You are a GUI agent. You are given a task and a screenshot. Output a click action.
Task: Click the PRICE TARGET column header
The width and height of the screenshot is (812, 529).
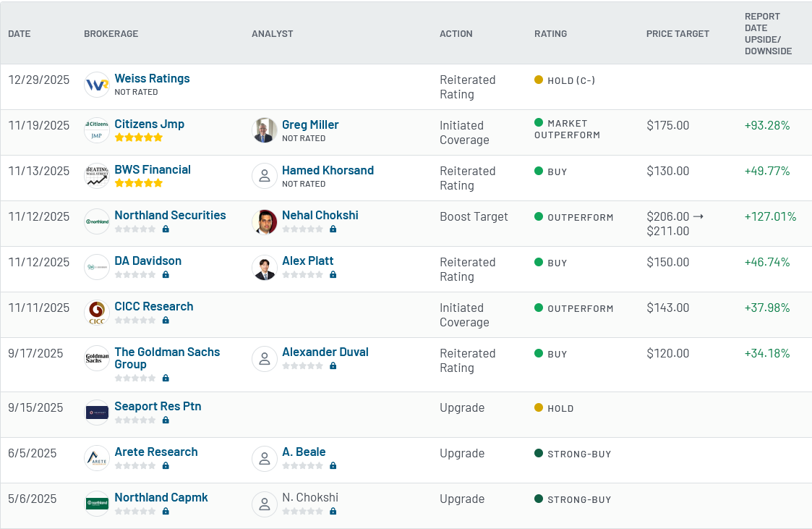(x=678, y=34)
